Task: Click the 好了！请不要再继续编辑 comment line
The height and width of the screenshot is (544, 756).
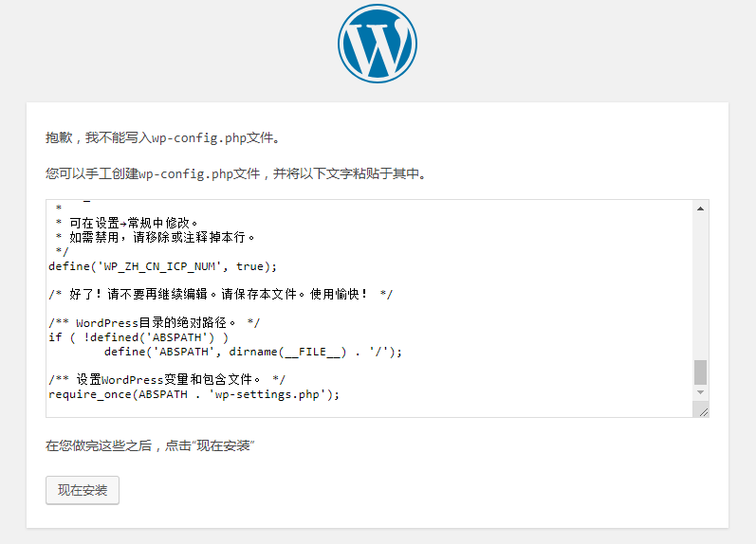Action: (220, 295)
